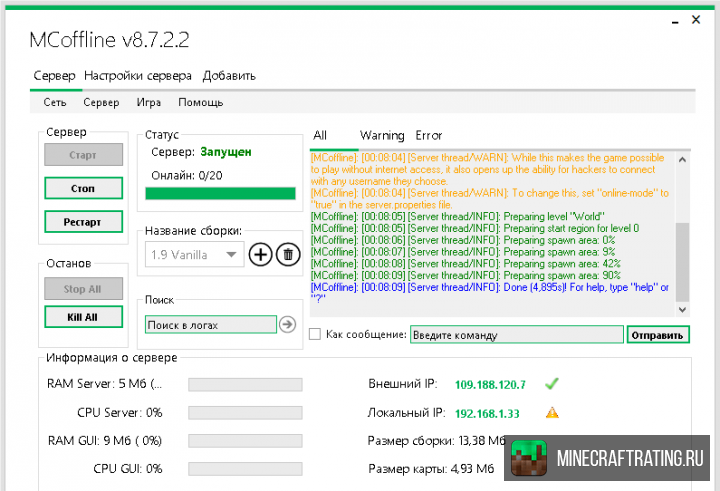Click the green online players progress bar
Viewport: 720px width, 491px height.
(x=220, y=194)
